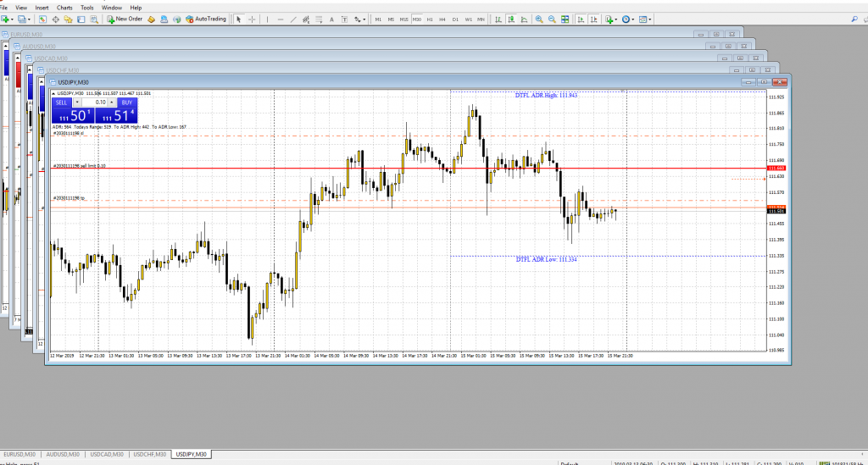The width and height of the screenshot is (868, 465).
Task: Click the New Order button
Action: pyautogui.click(x=125, y=19)
